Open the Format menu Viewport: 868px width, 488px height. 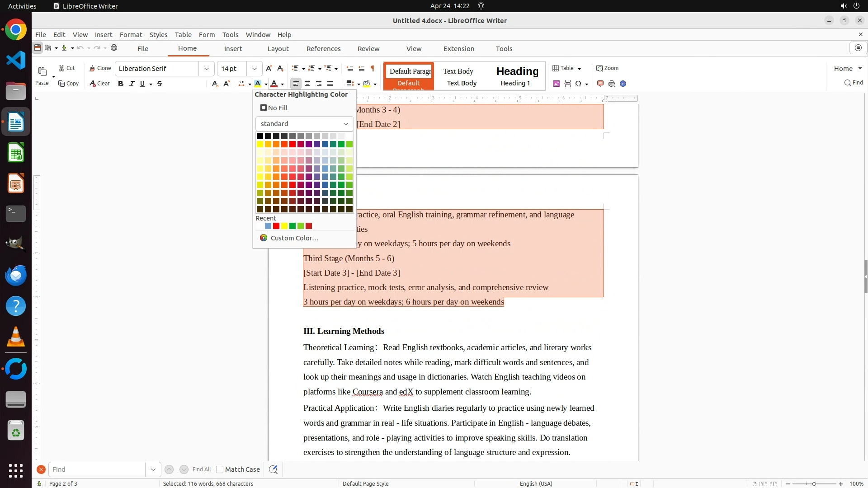(x=131, y=35)
